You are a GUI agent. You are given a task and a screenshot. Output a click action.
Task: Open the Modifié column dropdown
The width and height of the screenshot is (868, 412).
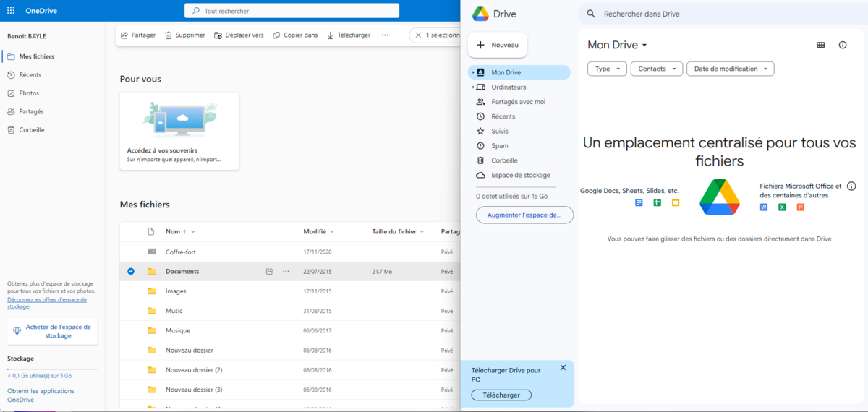[319, 231]
